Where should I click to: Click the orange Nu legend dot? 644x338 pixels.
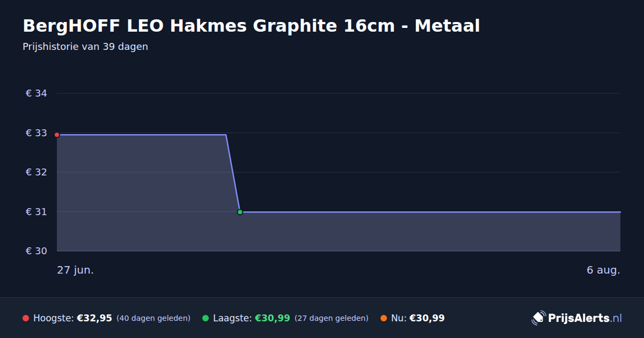(x=384, y=318)
